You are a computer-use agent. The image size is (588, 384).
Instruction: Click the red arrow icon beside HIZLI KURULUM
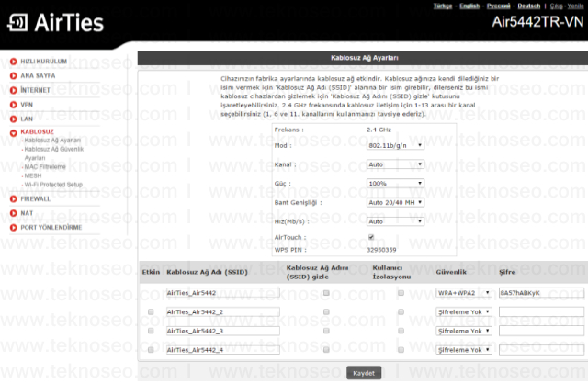pos(14,62)
